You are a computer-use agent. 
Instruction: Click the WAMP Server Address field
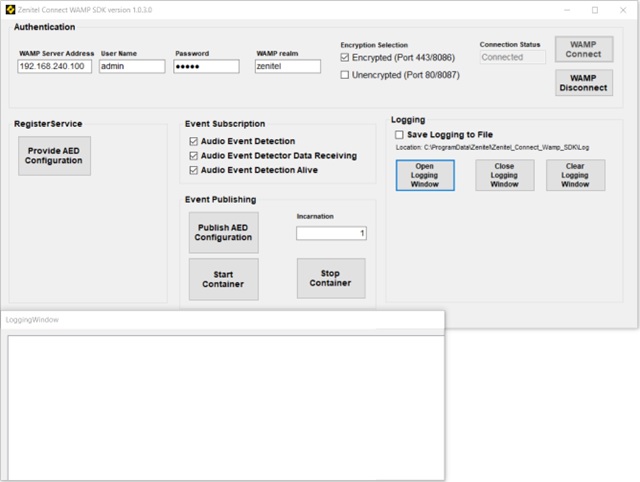click(54, 67)
